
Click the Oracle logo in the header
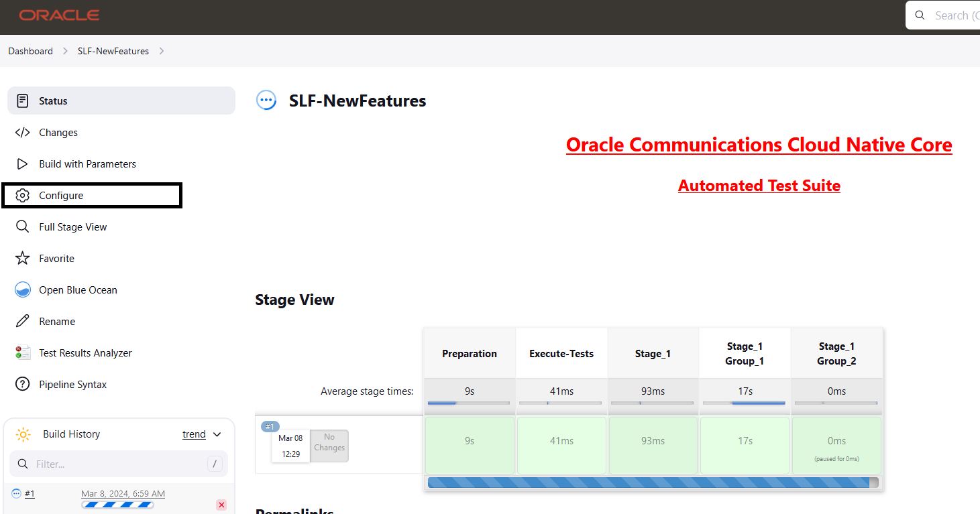pyautogui.click(x=59, y=15)
